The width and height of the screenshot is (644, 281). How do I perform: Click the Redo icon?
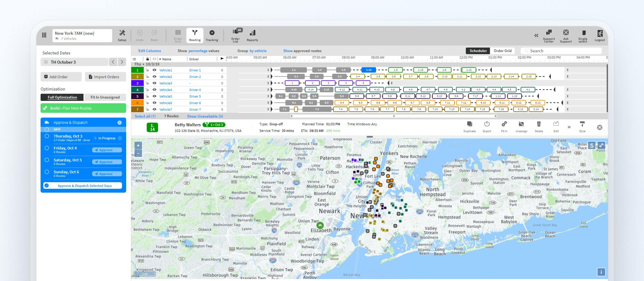pyautogui.click(x=154, y=35)
